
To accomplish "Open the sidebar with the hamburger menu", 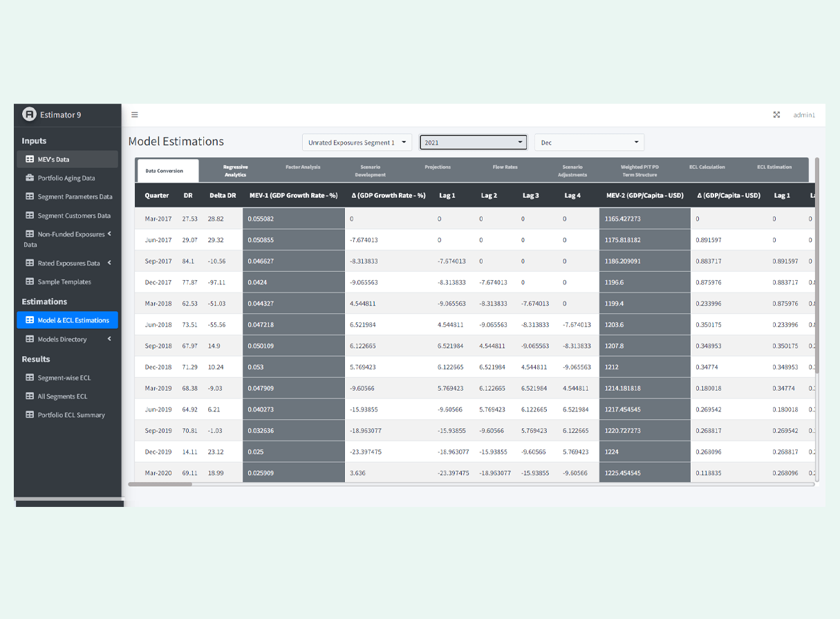I will pos(134,115).
